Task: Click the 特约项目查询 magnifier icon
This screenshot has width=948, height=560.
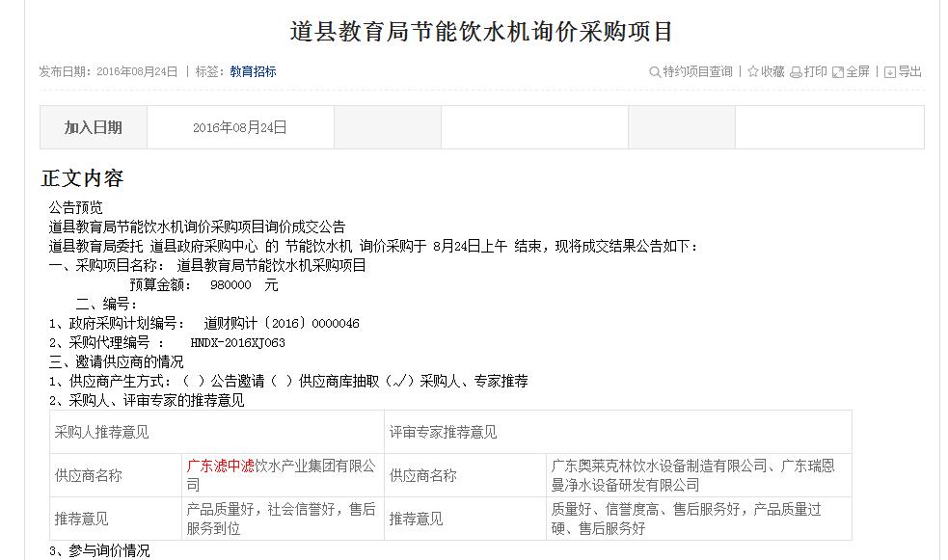Action: point(653,70)
